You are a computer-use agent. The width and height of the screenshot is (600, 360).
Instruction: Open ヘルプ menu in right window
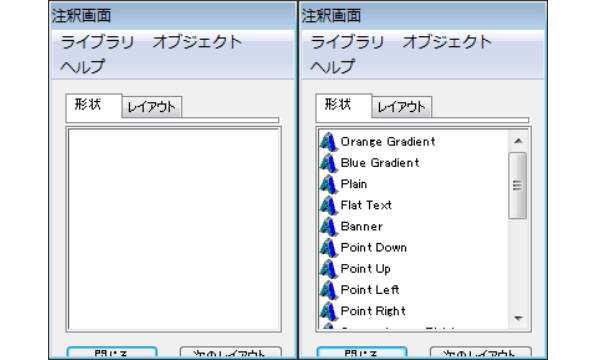click(x=333, y=66)
